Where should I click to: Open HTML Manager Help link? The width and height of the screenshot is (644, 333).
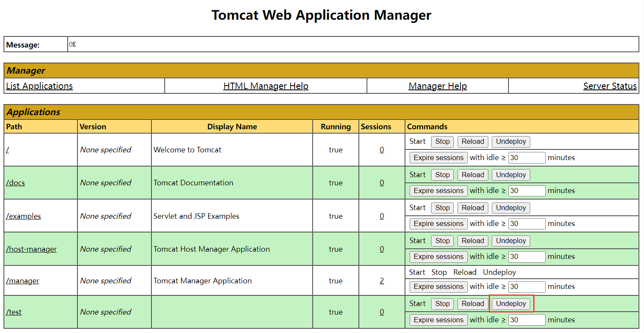coord(266,86)
